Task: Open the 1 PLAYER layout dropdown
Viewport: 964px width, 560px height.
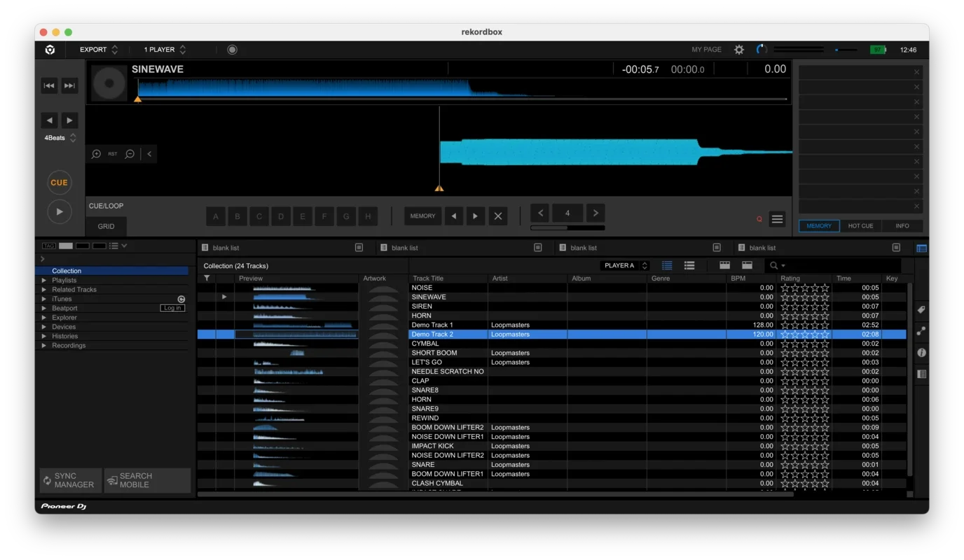Action: coord(165,50)
